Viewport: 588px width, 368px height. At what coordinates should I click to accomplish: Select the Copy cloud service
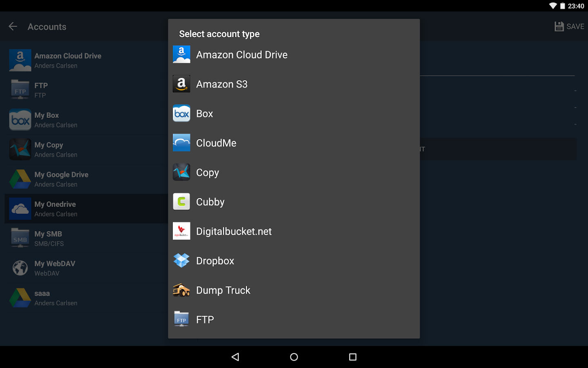[207, 172]
